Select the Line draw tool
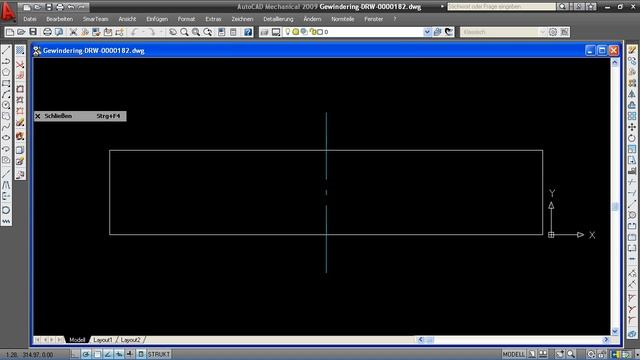This screenshot has width=640, height=360. [x=6, y=50]
